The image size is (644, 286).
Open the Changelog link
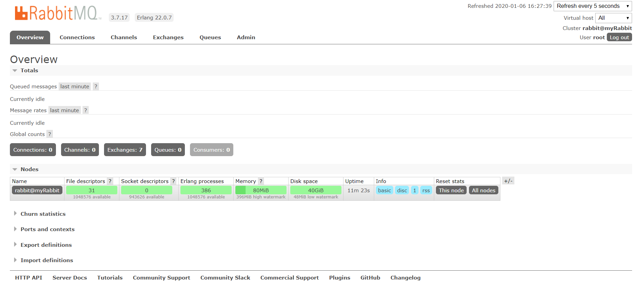click(406, 278)
